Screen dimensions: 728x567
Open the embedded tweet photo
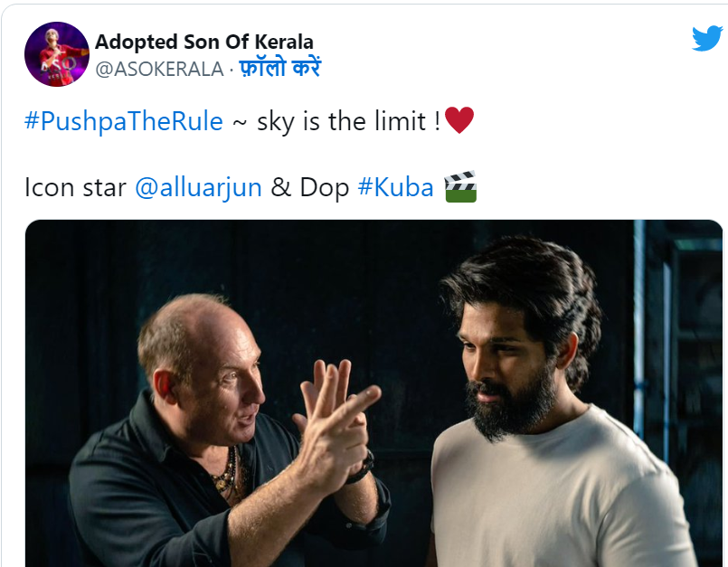[x=373, y=392]
